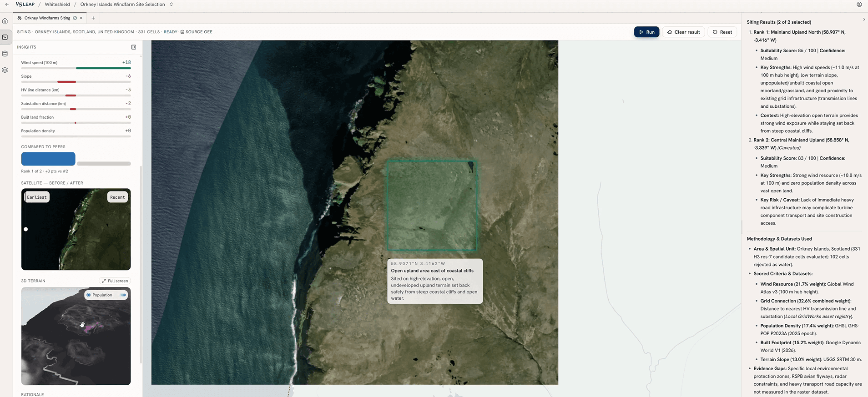Viewport: 868px width, 397px height.
Task: Click the blue rank 1 peer comparison bar
Action: pyautogui.click(x=48, y=159)
